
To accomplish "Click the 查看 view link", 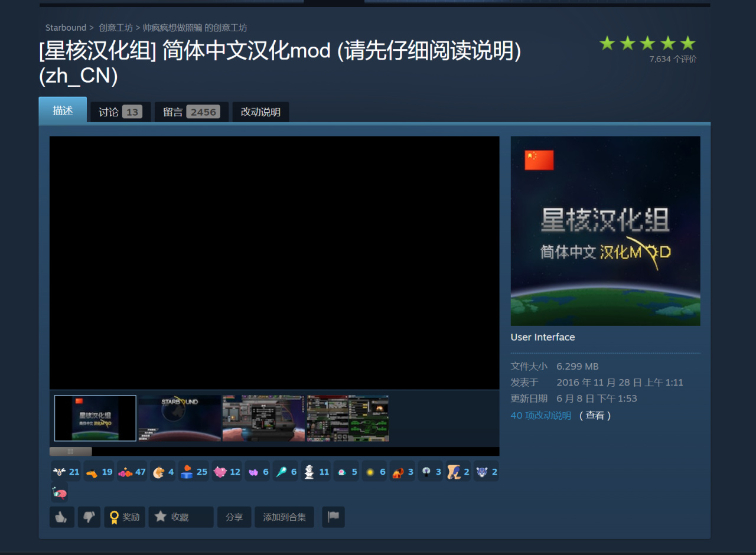I will click(595, 416).
